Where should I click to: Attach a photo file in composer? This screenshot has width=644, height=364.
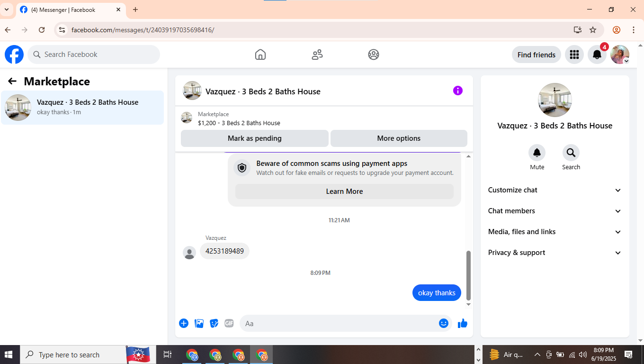[199, 323]
